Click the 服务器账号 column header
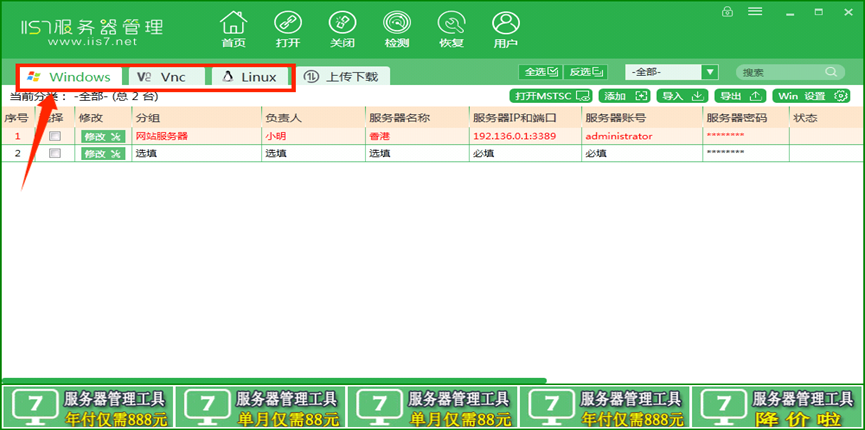The width and height of the screenshot is (865, 430). tap(642, 118)
